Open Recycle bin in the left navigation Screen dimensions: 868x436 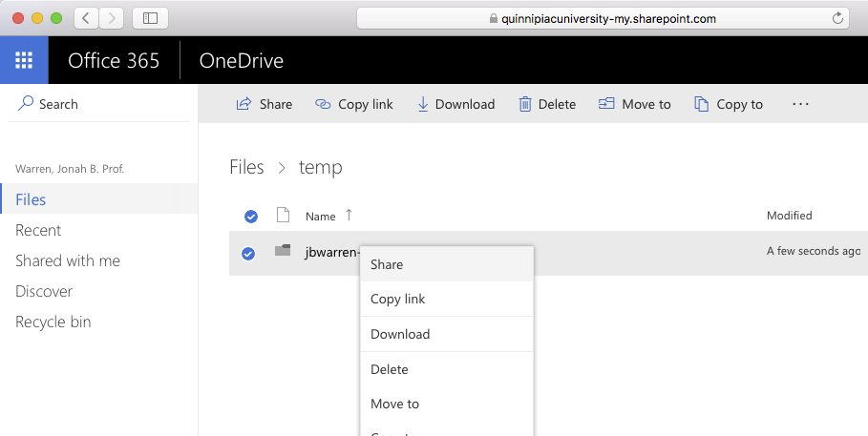[x=53, y=322]
